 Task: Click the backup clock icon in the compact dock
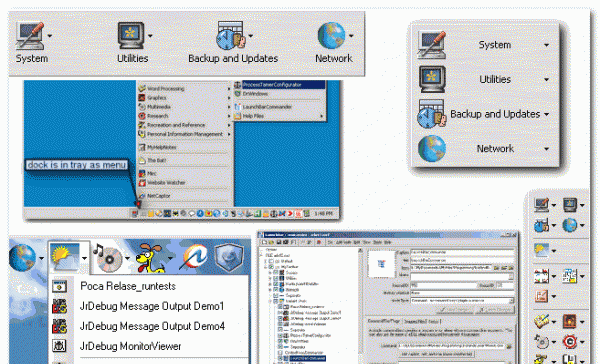(541, 225)
